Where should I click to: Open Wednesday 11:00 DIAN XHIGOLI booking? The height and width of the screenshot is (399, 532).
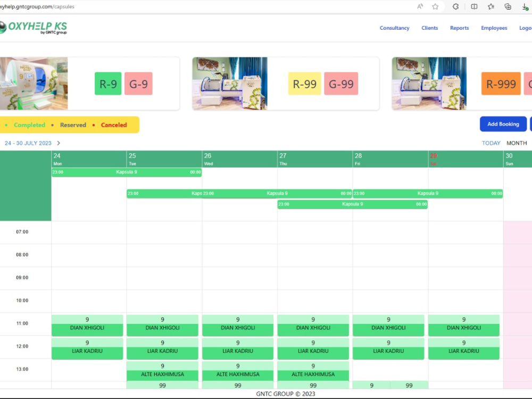point(238,325)
